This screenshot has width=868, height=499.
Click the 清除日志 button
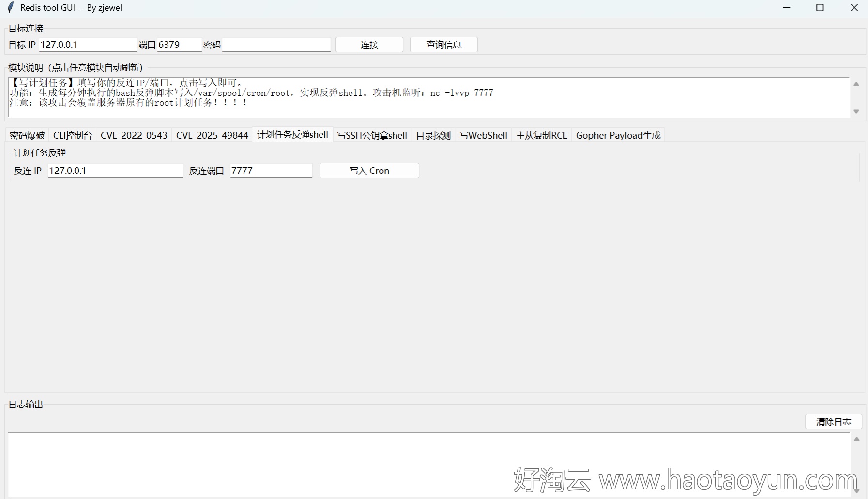pos(834,421)
